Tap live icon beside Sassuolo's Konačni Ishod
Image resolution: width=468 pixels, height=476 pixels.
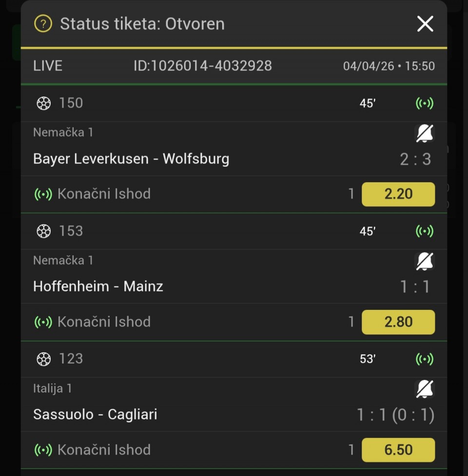pyautogui.click(x=43, y=450)
